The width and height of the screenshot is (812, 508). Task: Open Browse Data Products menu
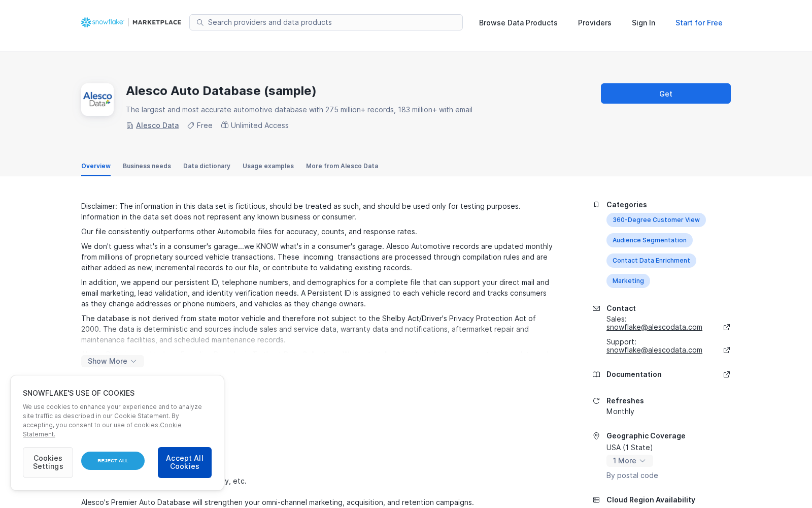coord(518,23)
